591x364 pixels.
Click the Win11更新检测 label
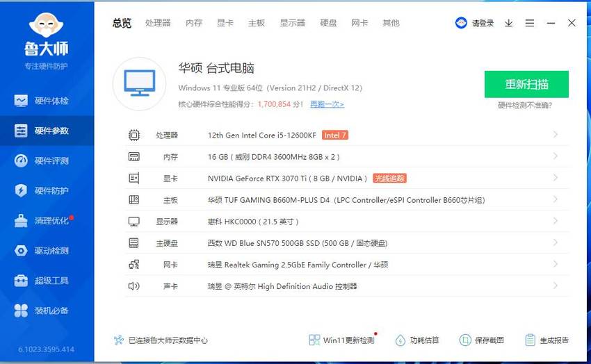tap(348, 340)
